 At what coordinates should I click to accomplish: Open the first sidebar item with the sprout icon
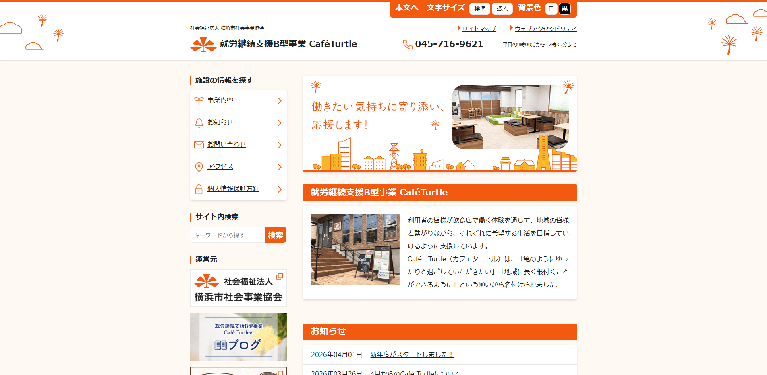pyautogui.click(x=238, y=101)
